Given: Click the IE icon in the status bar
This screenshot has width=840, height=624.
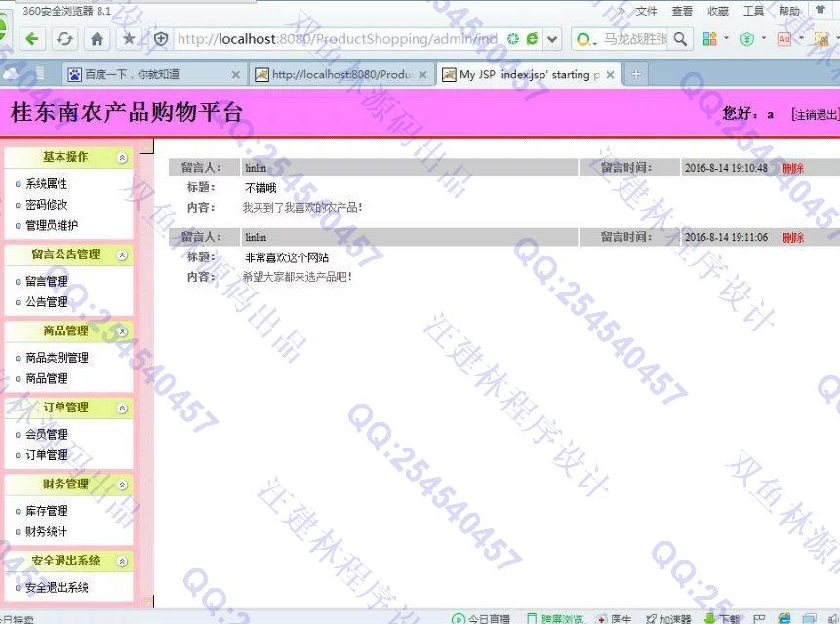Looking at the screenshot, I should click(783, 619).
